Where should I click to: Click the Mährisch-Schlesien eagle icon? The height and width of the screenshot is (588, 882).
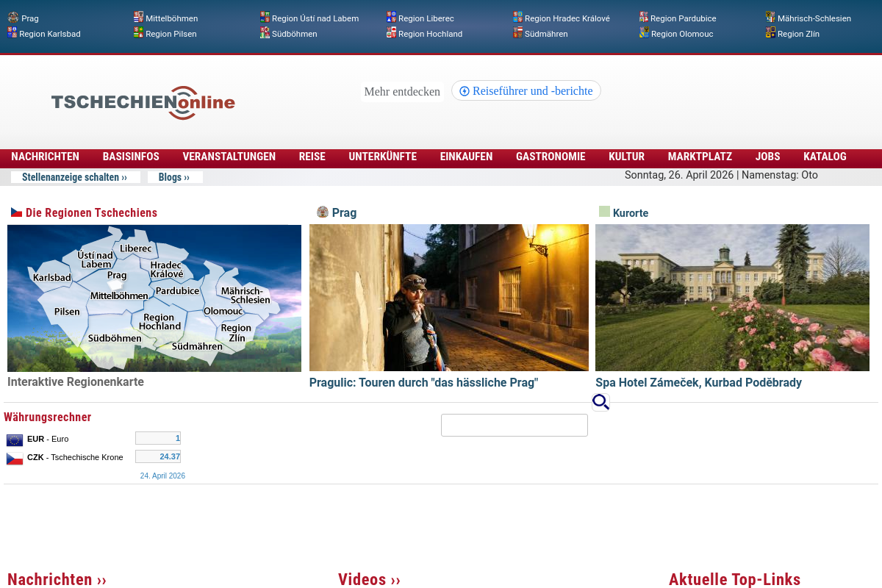click(x=770, y=15)
